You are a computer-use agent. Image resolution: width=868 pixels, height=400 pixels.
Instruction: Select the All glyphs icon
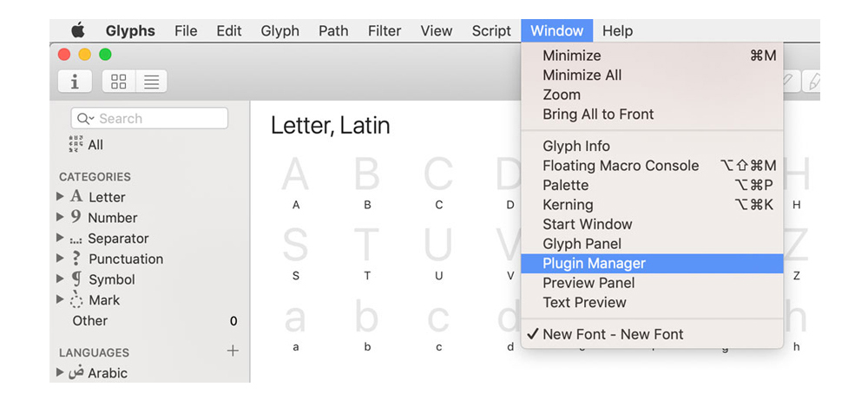point(76,144)
